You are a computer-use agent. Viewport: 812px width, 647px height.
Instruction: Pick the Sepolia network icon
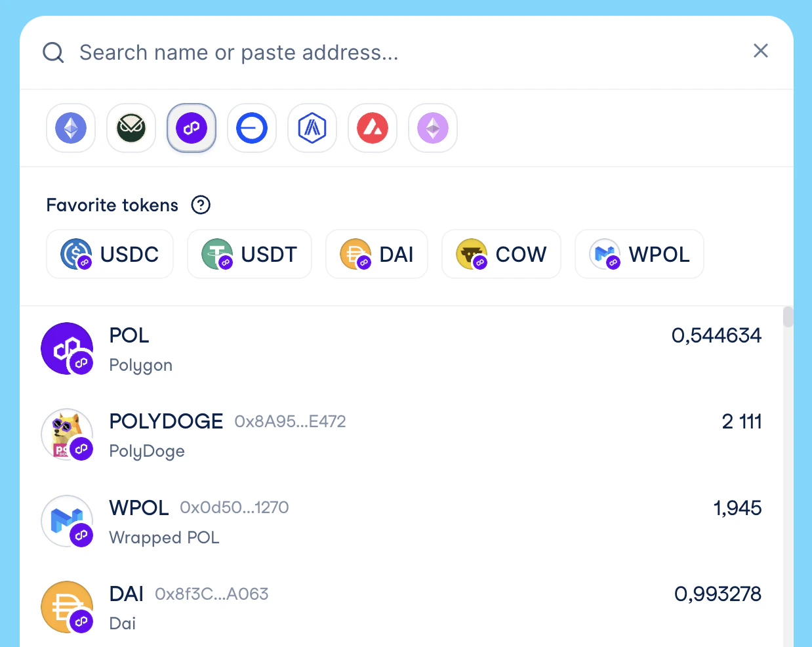[x=432, y=128]
